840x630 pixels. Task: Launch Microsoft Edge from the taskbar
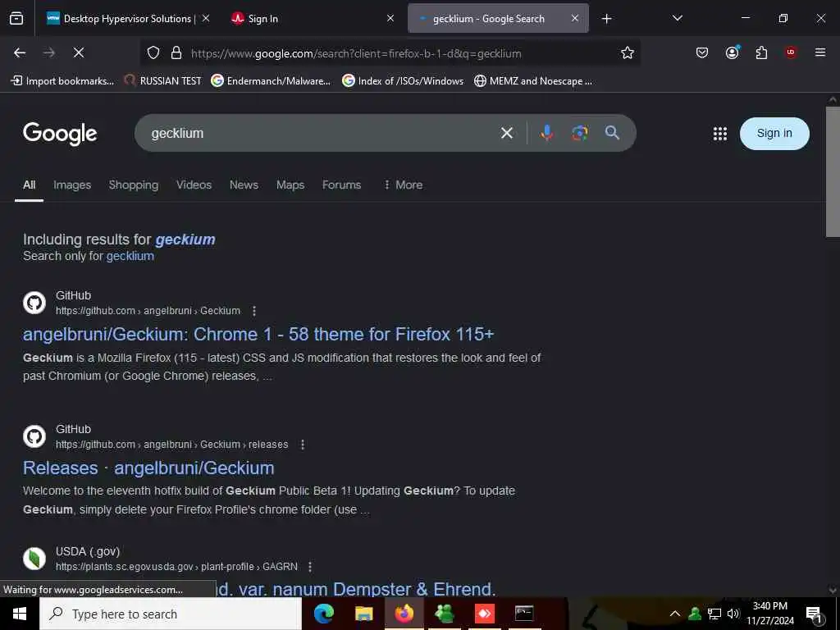[x=323, y=614]
